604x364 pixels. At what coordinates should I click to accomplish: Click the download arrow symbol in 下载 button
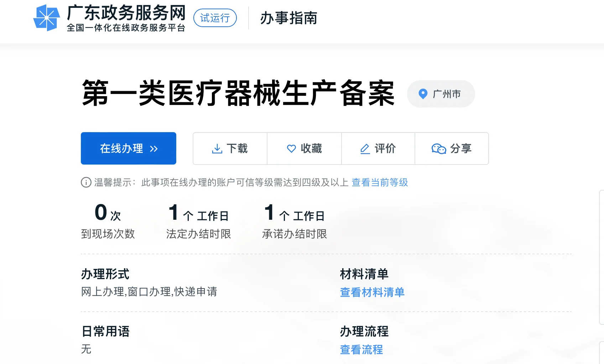pyautogui.click(x=218, y=149)
